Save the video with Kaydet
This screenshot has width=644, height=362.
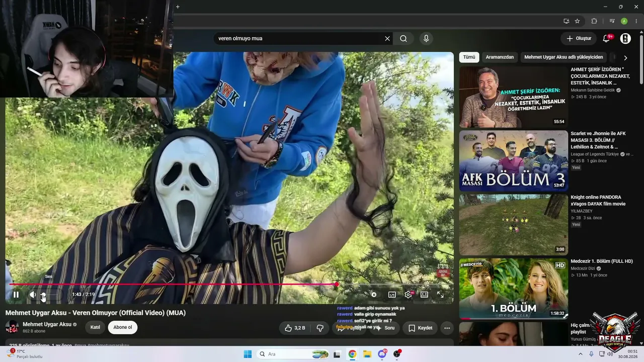(x=420, y=328)
